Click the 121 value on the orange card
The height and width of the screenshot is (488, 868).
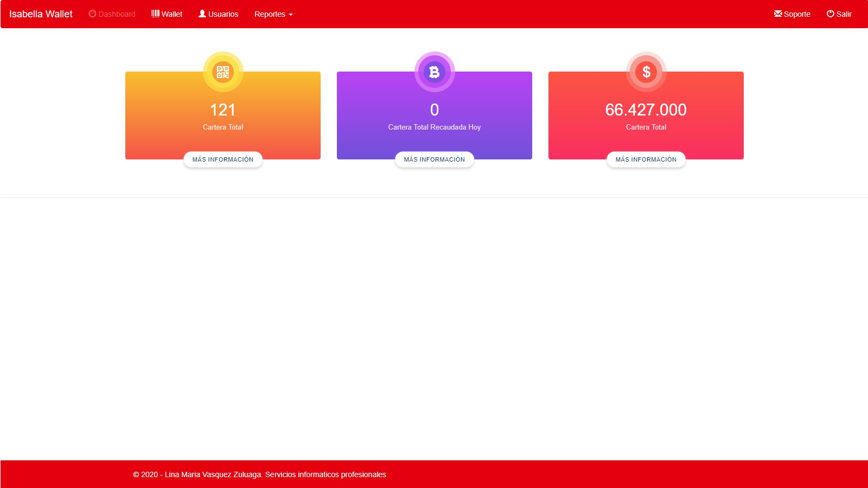pyautogui.click(x=223, y=110)
